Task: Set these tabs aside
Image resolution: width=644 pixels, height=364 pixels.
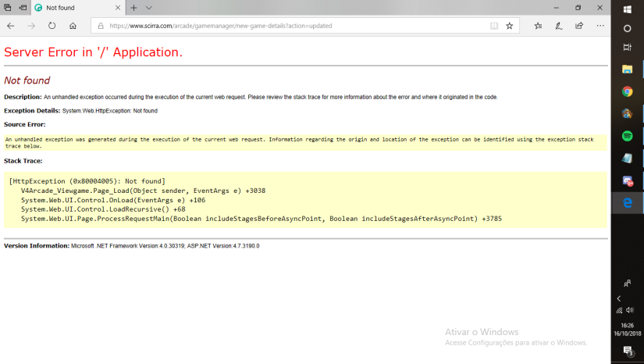Action: (23, 8)
